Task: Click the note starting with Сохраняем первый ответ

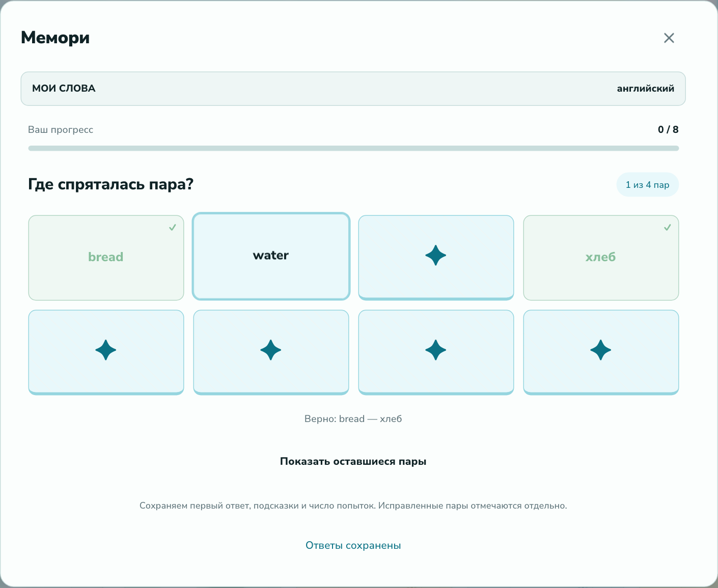Action: pyautogui.click(x=353, y=506)
